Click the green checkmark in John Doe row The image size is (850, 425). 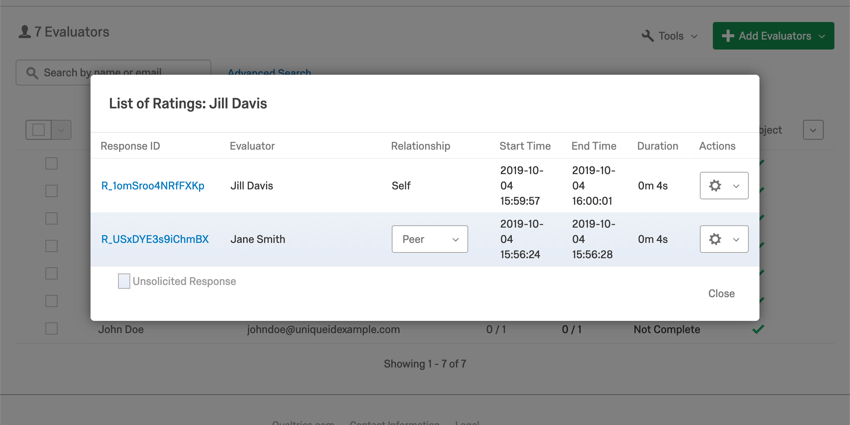point(758,329)
